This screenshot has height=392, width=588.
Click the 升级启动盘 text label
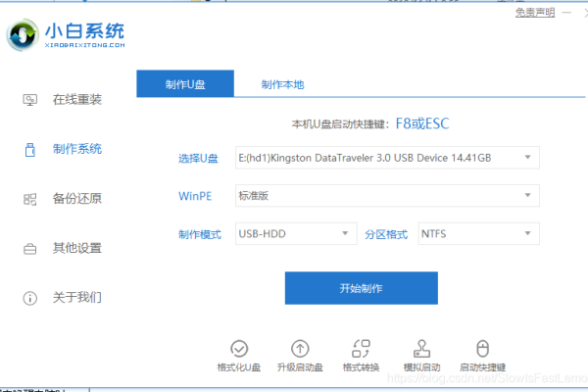tap(300, 367)
